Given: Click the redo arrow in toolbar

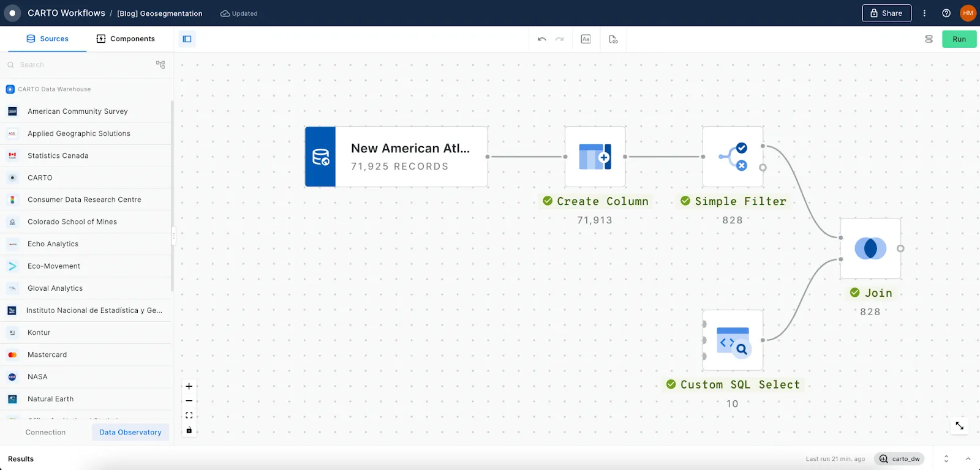Looking at the screenshot, I should [559, 39].
